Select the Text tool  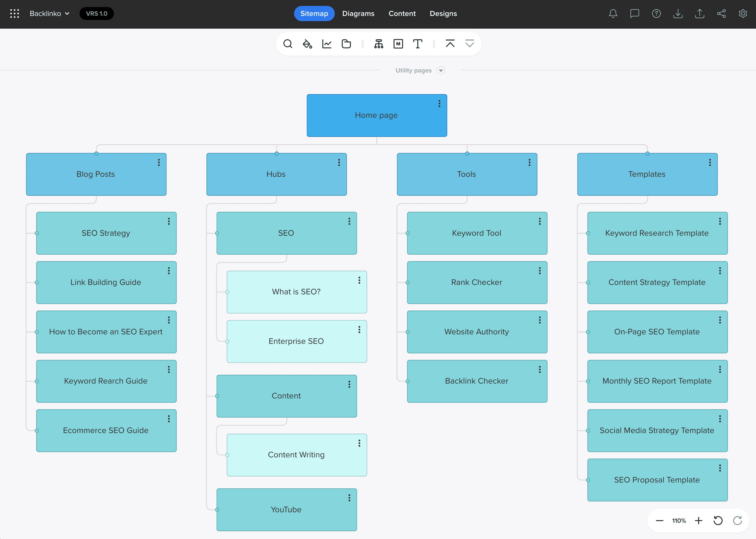click(x=418, y=44)
